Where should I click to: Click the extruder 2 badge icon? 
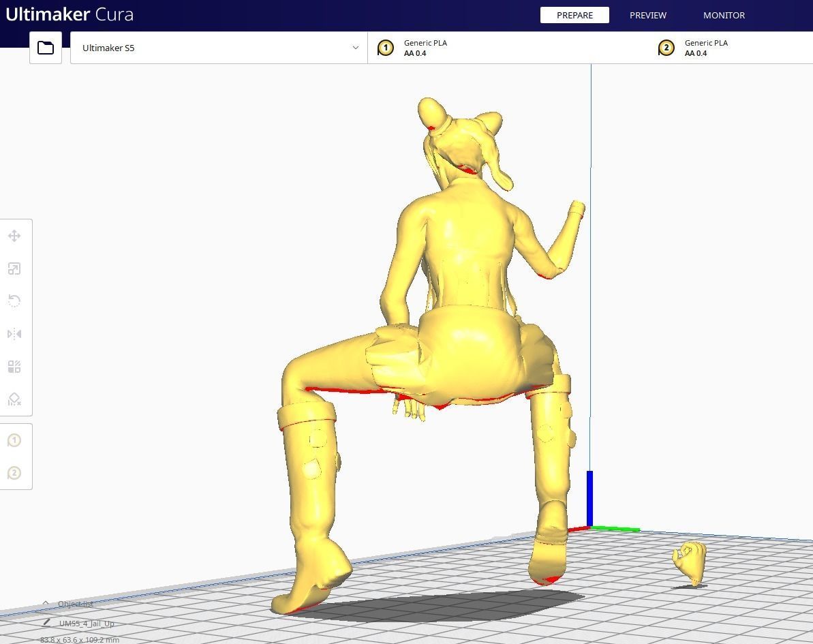tap(666, 48)
